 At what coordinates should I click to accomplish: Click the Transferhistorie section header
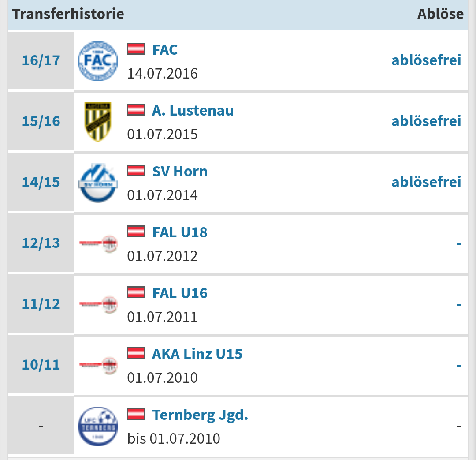(x=68, y=14)
